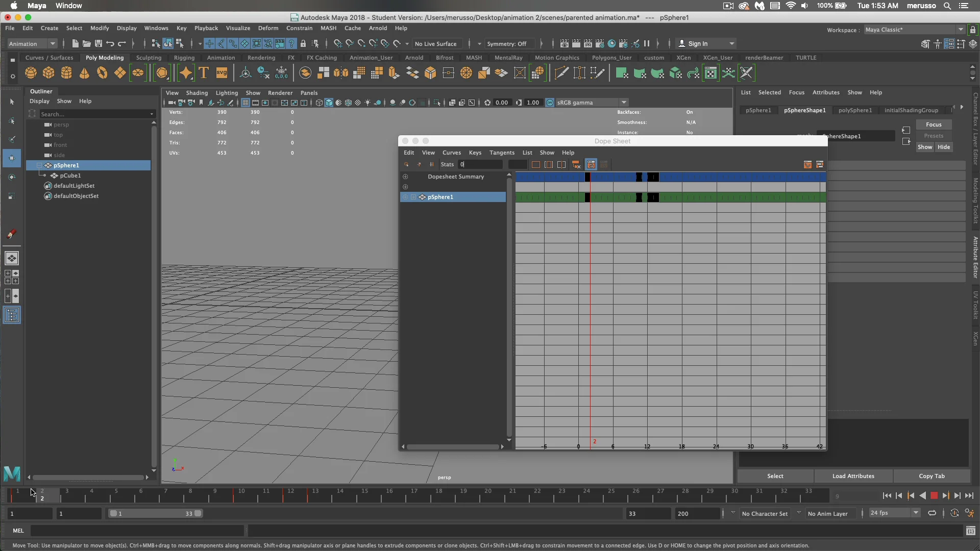The width and height of the screenshot is (980, 551).
Task: Select the Lasso selection tool
Action: (x=11, y=120)
